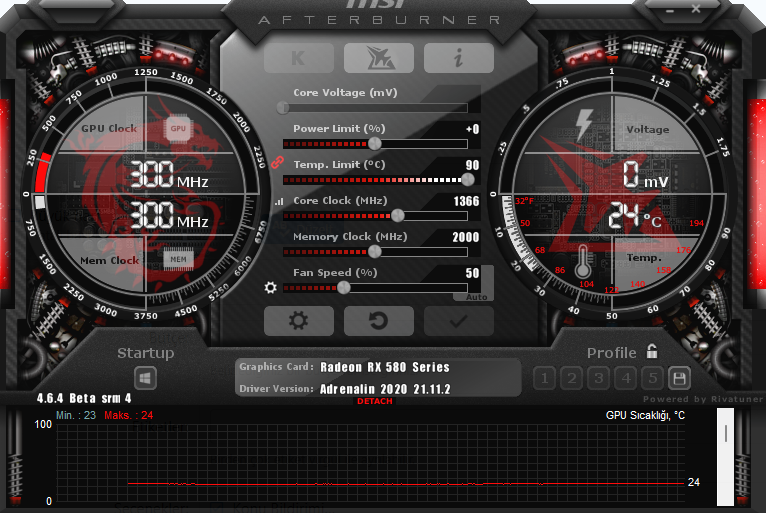The width and height of the screenshot is (766, 513).
Task: Click the GPU Sıcaklığı graph title
Action: (x=645, y=415)
